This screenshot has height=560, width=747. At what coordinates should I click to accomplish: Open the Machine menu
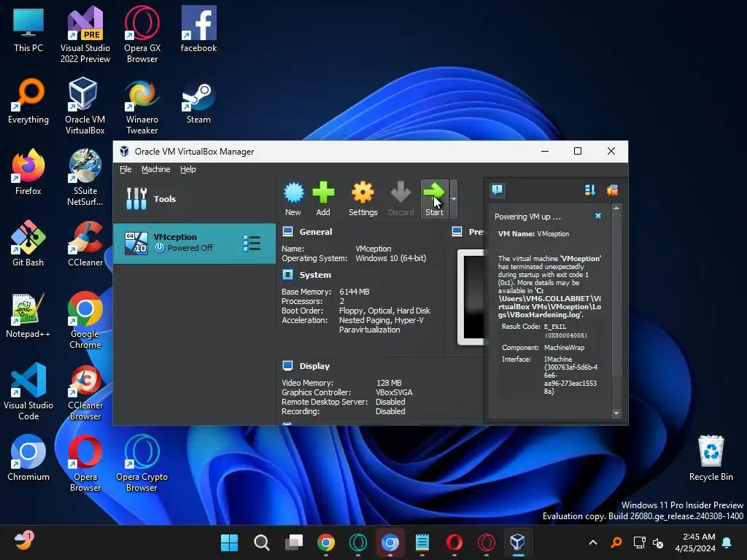156,169
